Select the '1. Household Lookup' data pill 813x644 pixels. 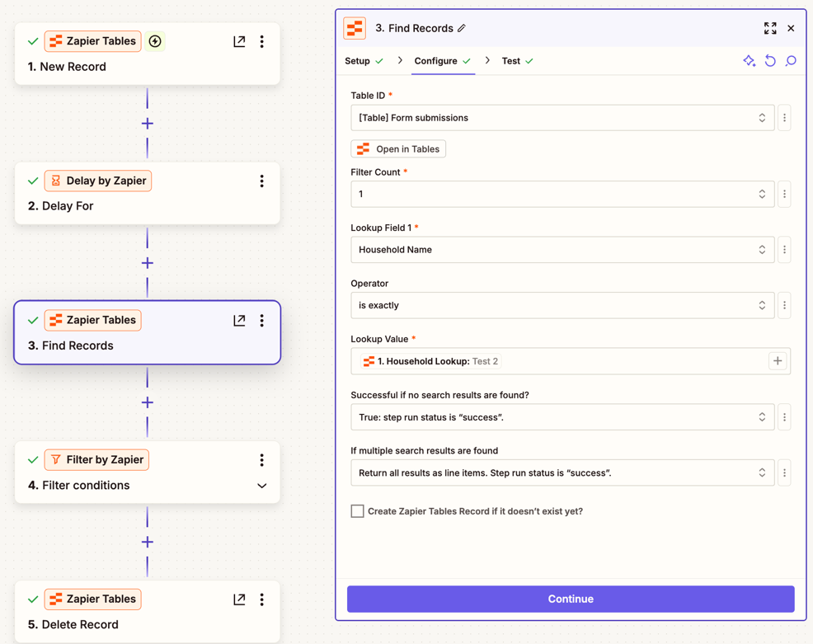(431, 361)
